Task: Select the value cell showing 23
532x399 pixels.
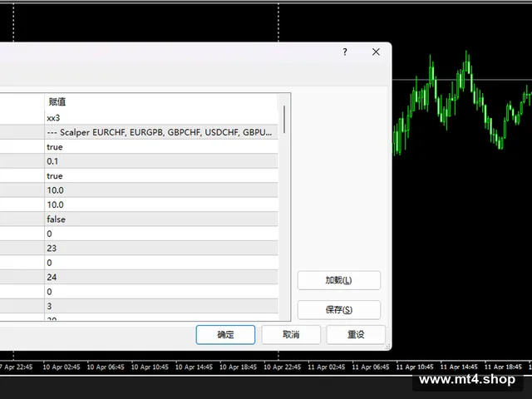Action: (161, 248)
